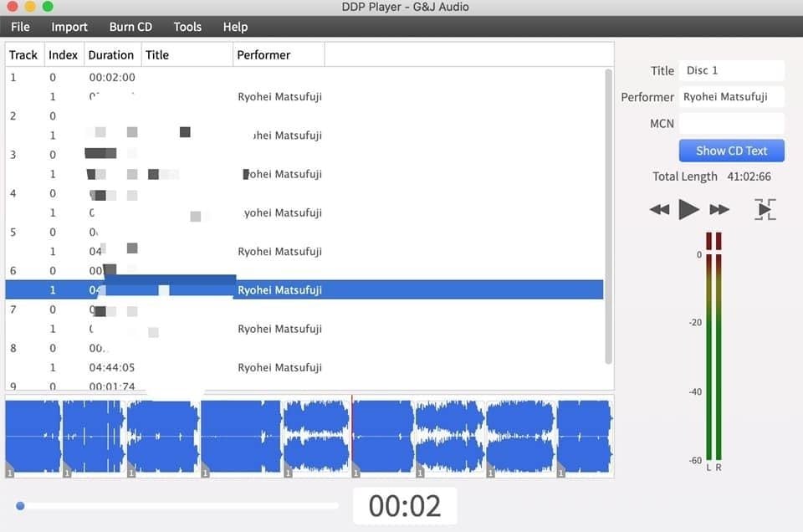Open the File menu
Image resolution: width=803 pixels, height=532 pixels.
[20, 27]
